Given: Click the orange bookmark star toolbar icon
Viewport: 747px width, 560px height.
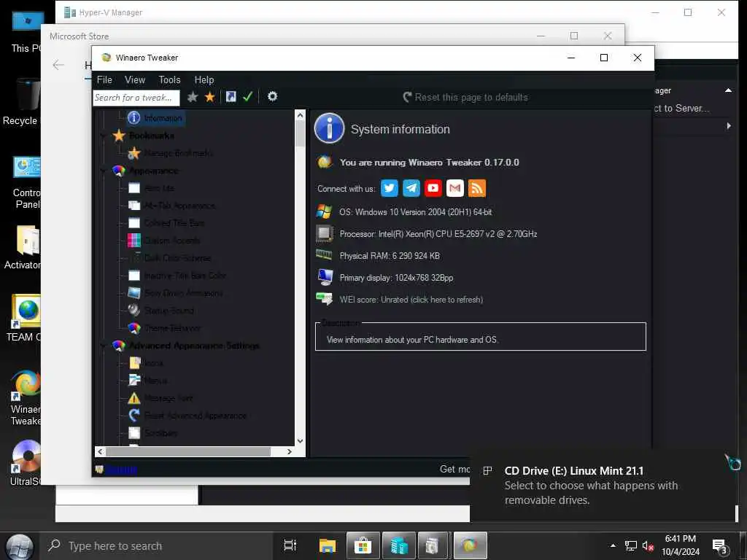Looking at the screenshot, I should coord(209,97).
